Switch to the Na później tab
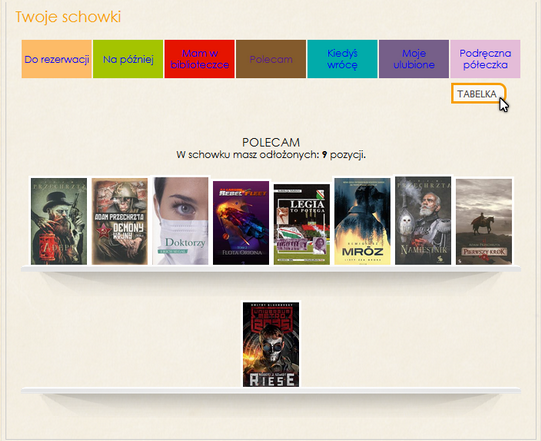The width and height of the screenshot is (541, 441). (128, 59)
